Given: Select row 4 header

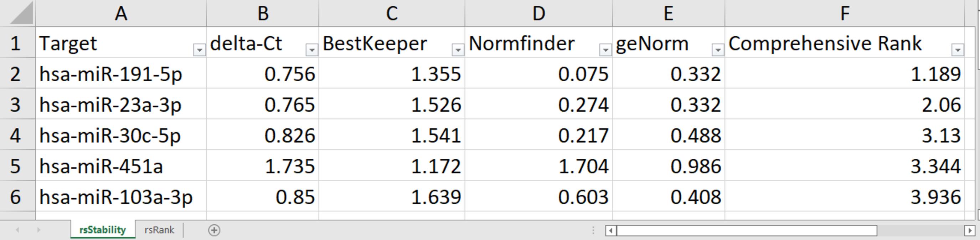Looking at the screenshot, I should [x=17, y=134].
